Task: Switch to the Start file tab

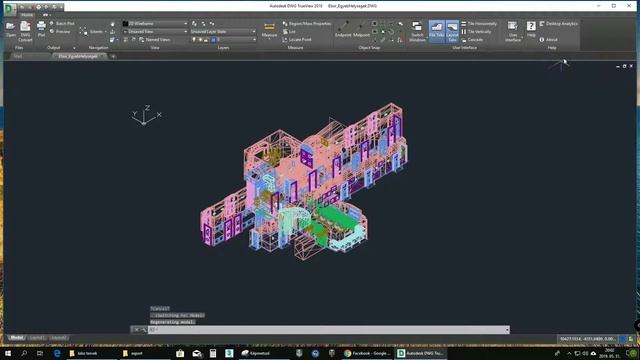Action: [18, 56]
